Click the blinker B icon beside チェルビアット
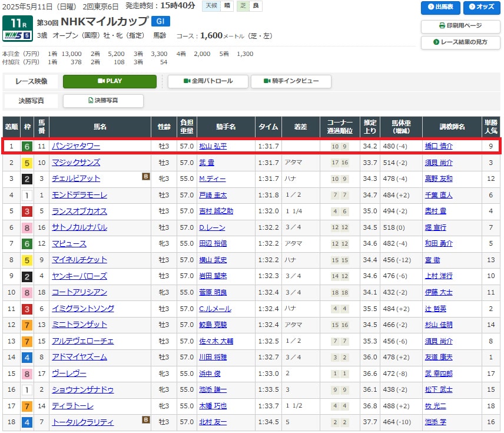The image size is (504, 433). [x=145, y=176]
